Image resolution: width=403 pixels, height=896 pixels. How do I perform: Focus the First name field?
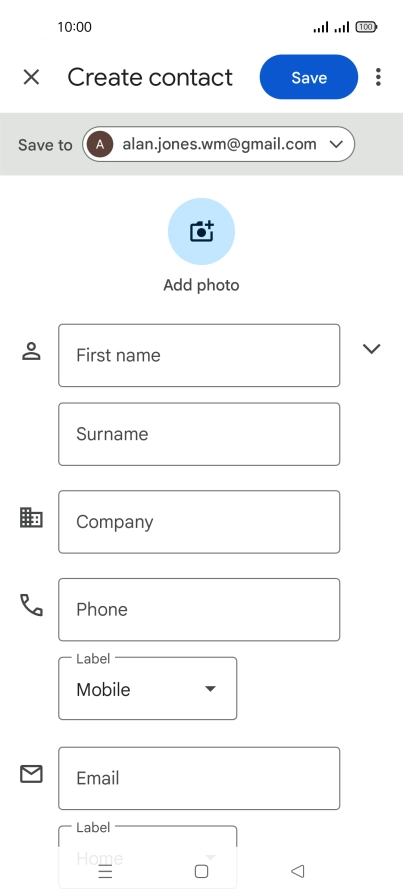pos(199,355)
